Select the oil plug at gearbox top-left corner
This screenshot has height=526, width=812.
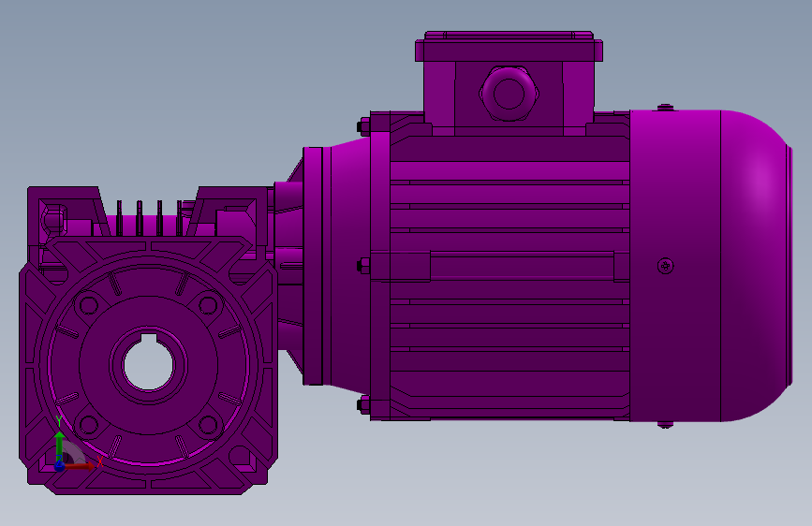(x=54, y=218)
